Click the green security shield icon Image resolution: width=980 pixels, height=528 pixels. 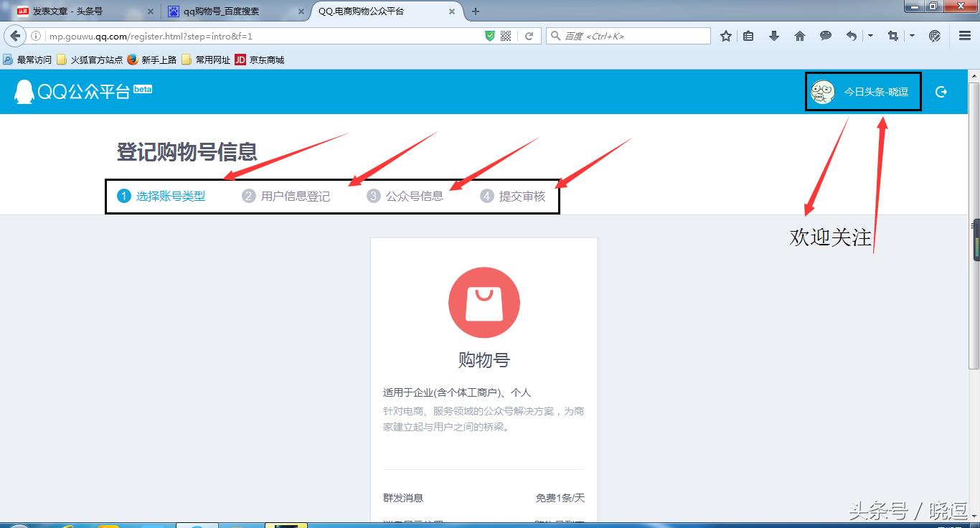coord(489,35)
